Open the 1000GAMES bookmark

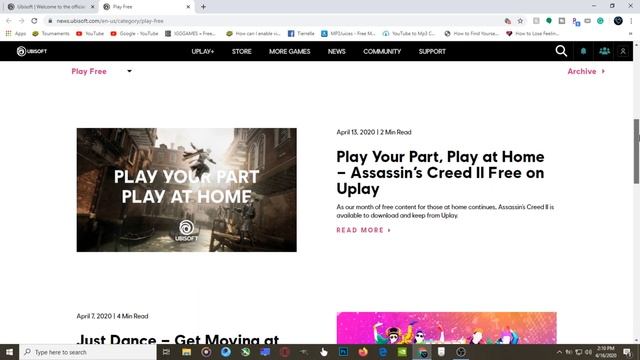[x=190, y=33]
